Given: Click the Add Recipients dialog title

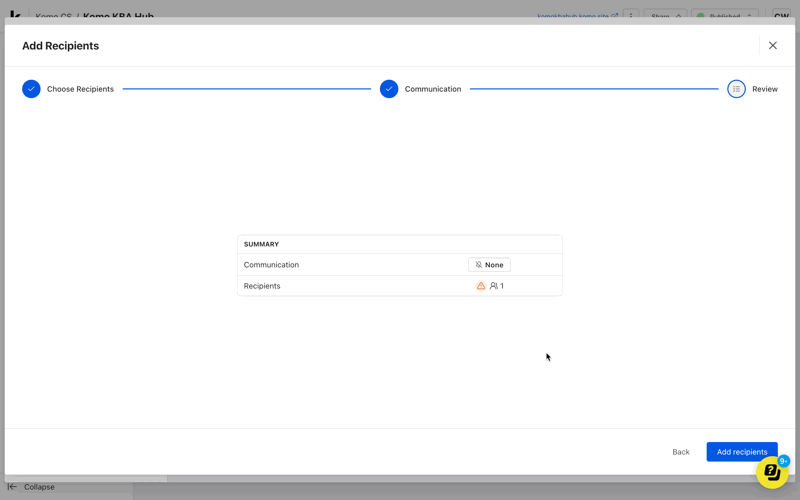Looking at the screenshot, I should pos(60,46).
